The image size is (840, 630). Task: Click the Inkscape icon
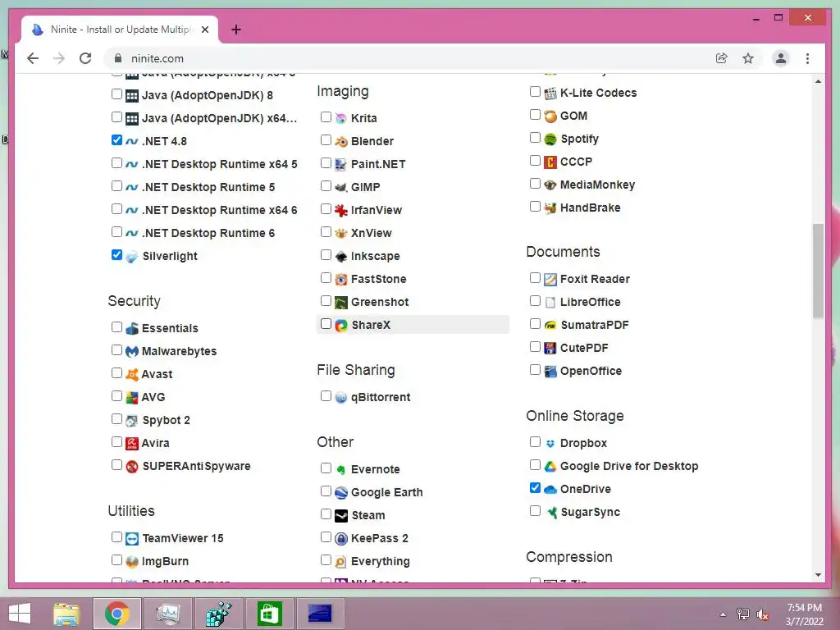340,257
